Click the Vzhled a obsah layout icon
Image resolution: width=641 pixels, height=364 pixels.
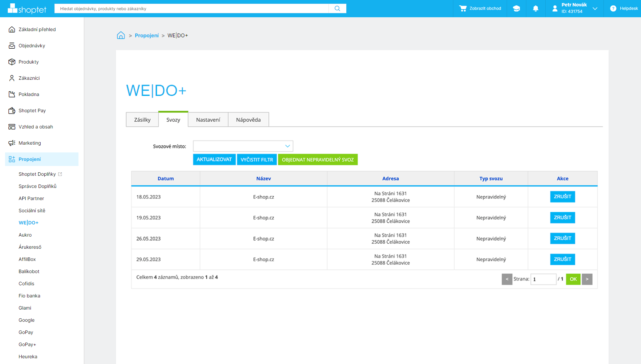tap(12, 127)
